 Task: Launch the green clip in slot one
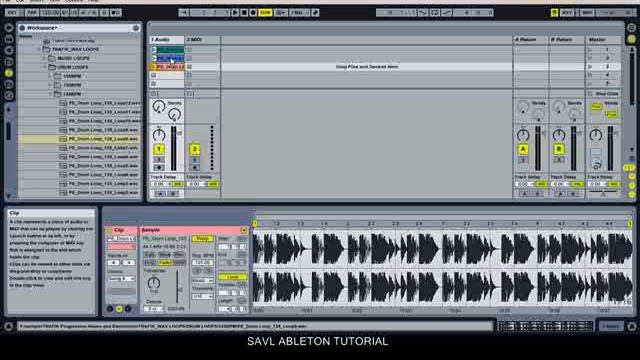(154, 50)
